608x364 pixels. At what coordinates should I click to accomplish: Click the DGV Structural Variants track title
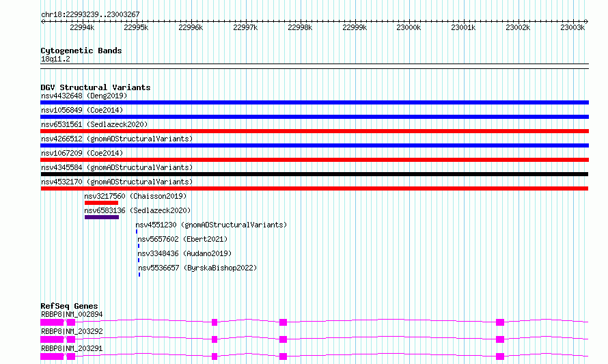96,87
